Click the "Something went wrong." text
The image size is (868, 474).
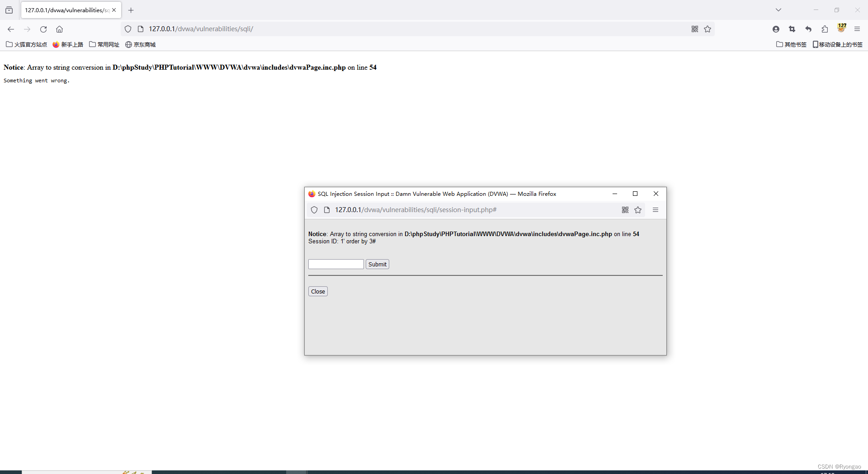click(37, 81)
